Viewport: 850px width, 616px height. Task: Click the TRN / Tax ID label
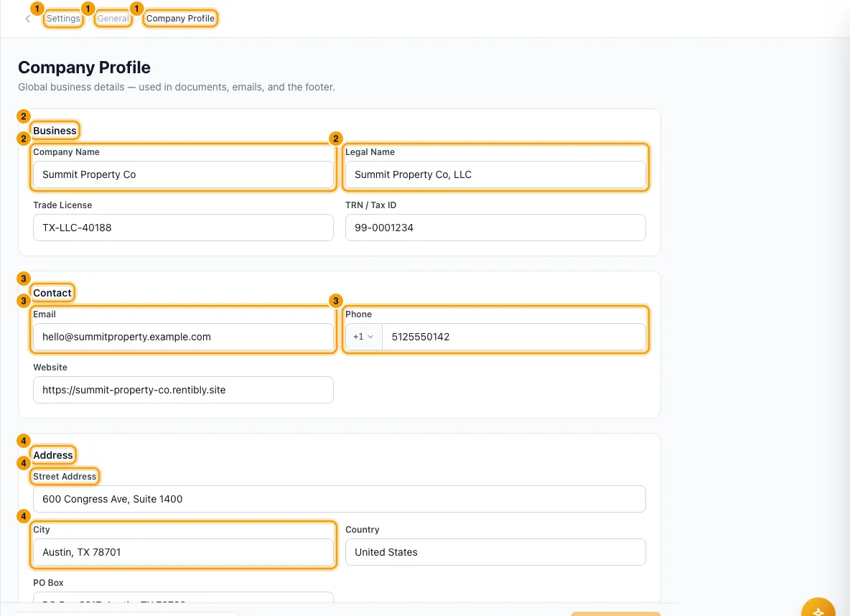[x=370, y=205]
